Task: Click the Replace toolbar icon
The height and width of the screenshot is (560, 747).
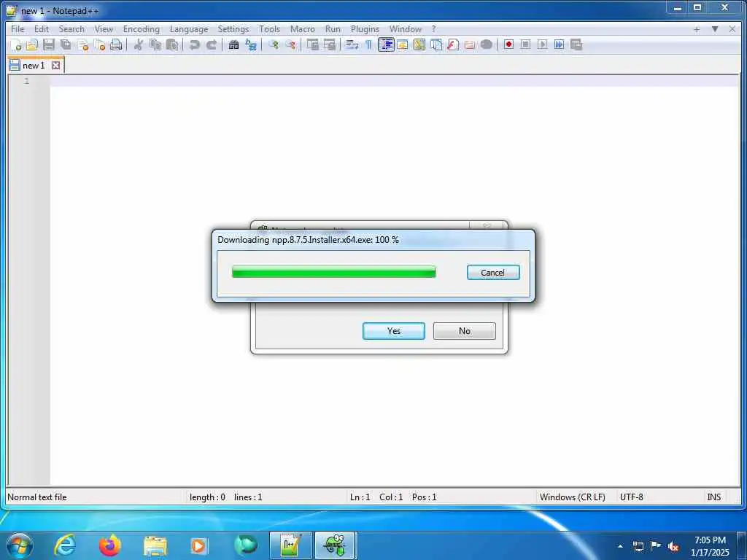Action: (251, 44)
